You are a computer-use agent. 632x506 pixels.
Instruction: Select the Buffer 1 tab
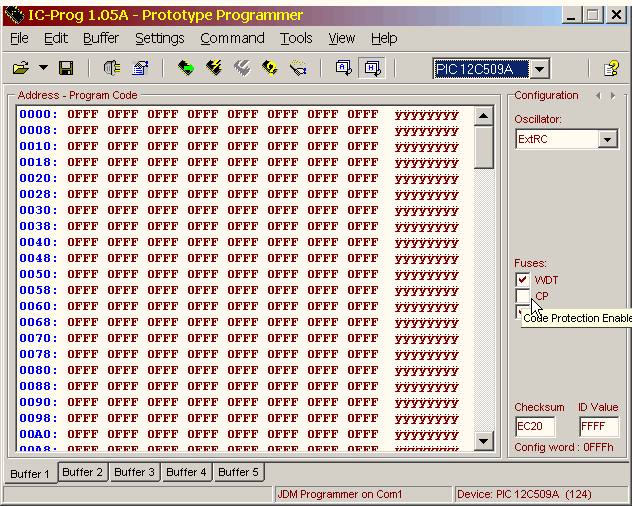[x=30, y=473]
